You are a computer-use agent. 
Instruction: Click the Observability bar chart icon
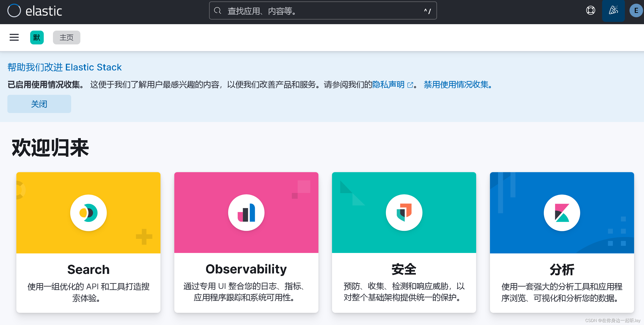(246, 213)
